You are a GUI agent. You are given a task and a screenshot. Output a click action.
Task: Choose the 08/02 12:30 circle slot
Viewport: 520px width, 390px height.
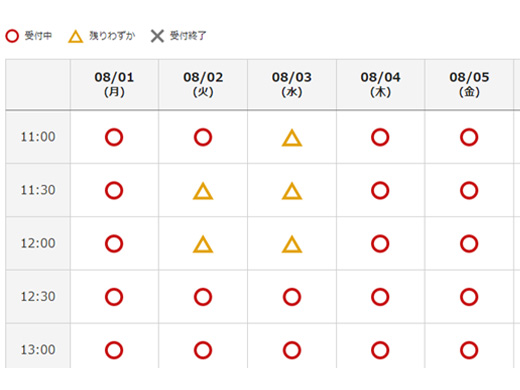[203, 297]
